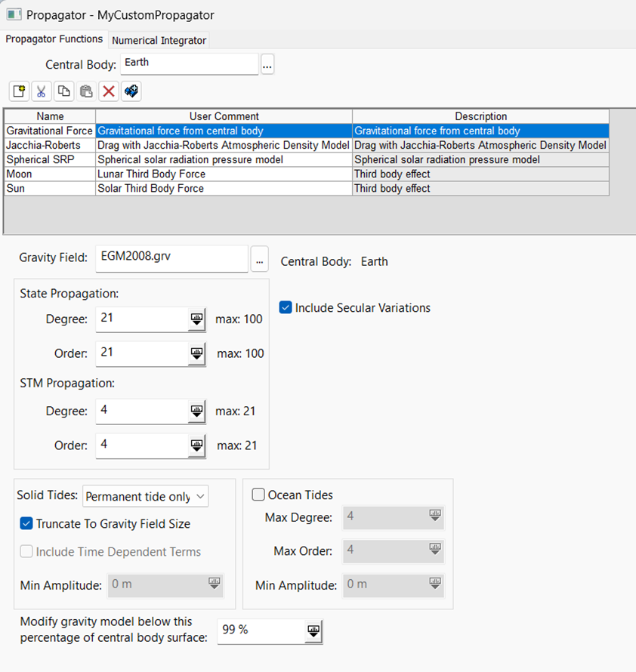Viewport: 636px width, 672px height.
Task: Click the Copy icon in toolbar
Action: [x=64, y=91]
